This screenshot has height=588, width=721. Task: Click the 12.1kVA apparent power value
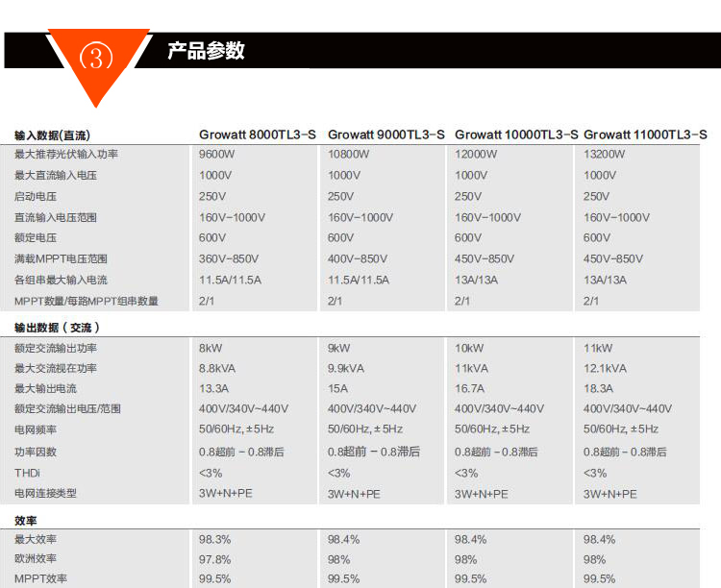(x=605, y=368)
